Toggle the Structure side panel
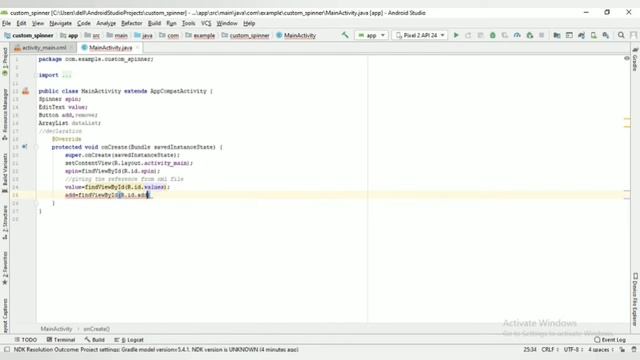This screenshot has width=640, height=360. [5, 222]
